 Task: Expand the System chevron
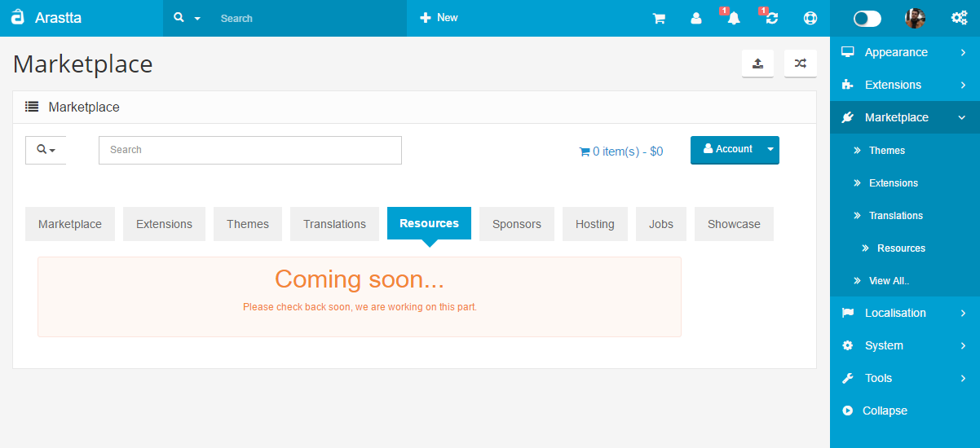[x=963, y=345]
